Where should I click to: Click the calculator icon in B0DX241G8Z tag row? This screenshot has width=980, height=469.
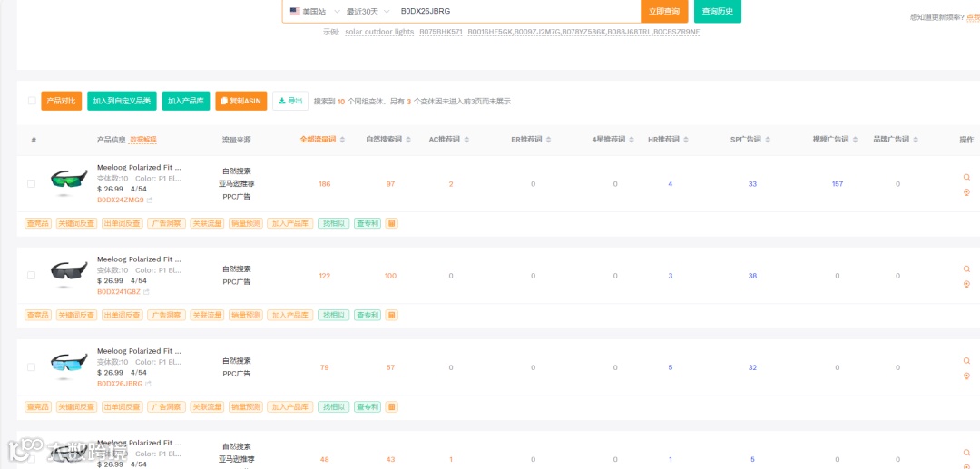[392, 315]
